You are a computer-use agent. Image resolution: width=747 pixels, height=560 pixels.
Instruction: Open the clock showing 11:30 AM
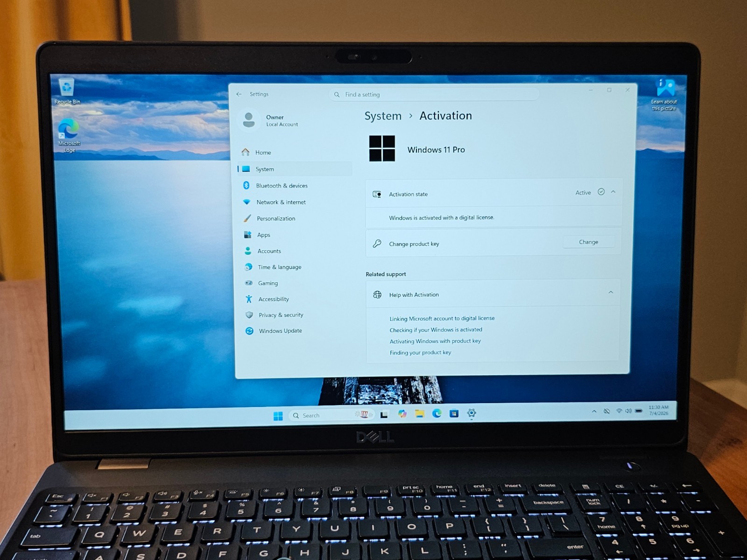(x=658, y=410)
